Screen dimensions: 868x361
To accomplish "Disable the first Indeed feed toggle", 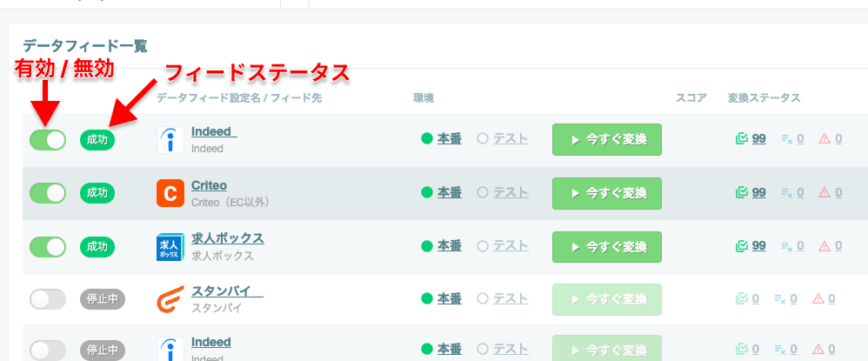I will tap(48, 139).
